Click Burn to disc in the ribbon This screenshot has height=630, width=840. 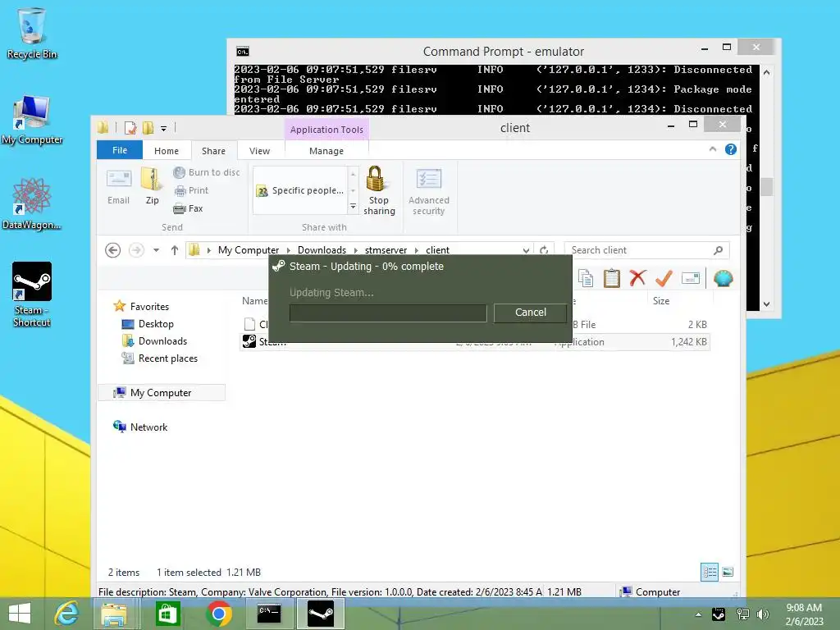[x=207, y=172]
